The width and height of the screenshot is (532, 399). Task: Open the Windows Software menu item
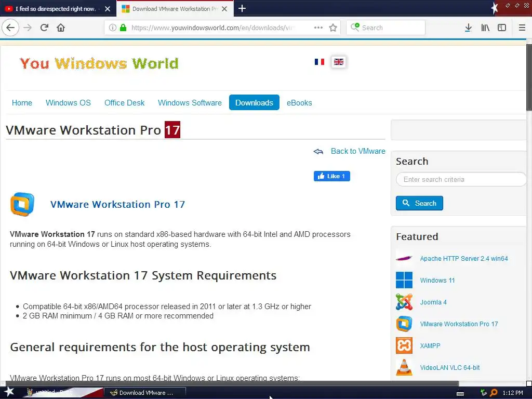(190, 103)
